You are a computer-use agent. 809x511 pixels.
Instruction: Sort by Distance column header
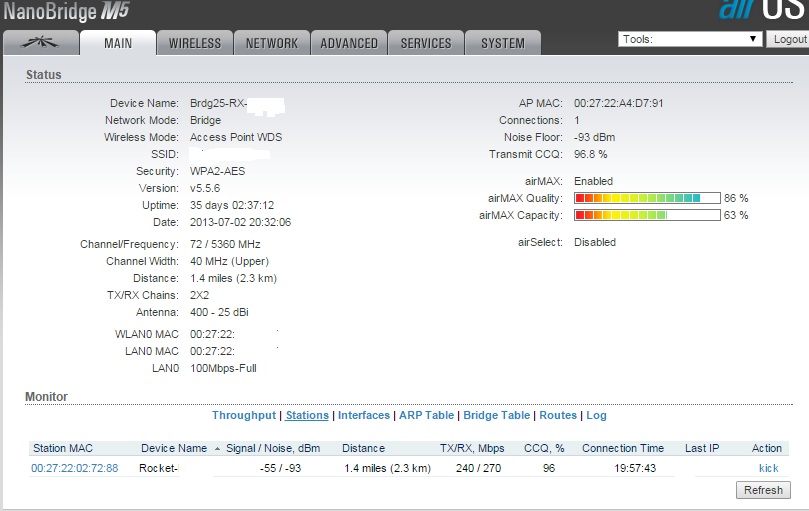(x=363, y=448)
